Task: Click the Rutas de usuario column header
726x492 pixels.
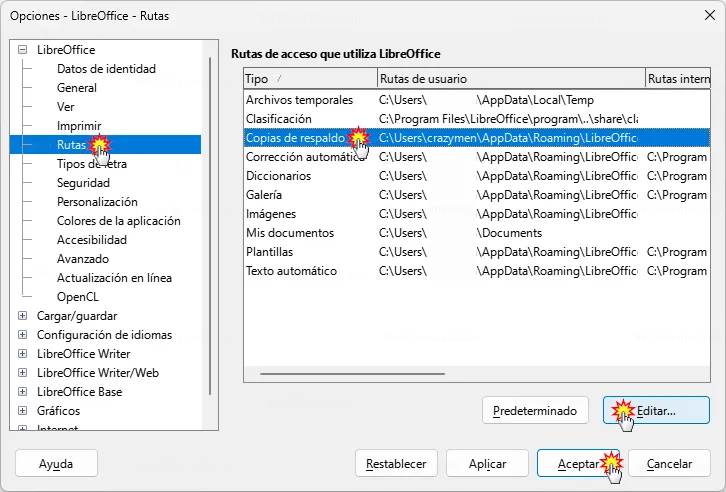Action: [x=511, y=79]
